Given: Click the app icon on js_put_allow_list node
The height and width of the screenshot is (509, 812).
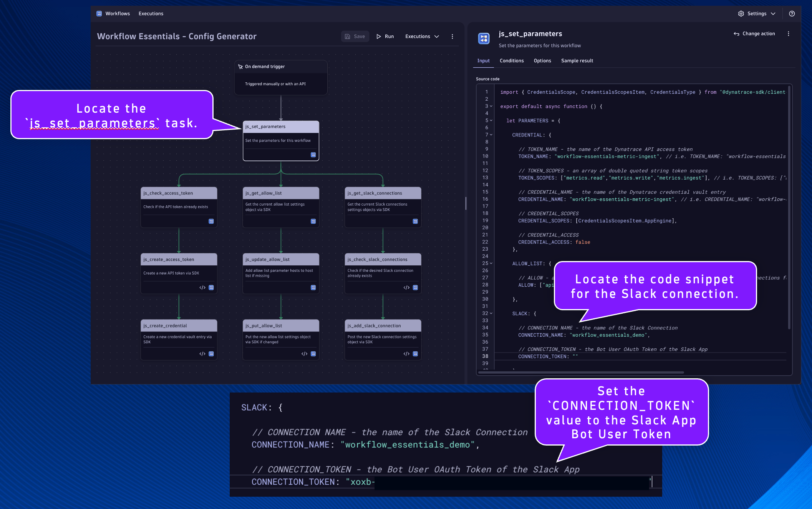Looking at the screenshot, I should tap(313, 354).
